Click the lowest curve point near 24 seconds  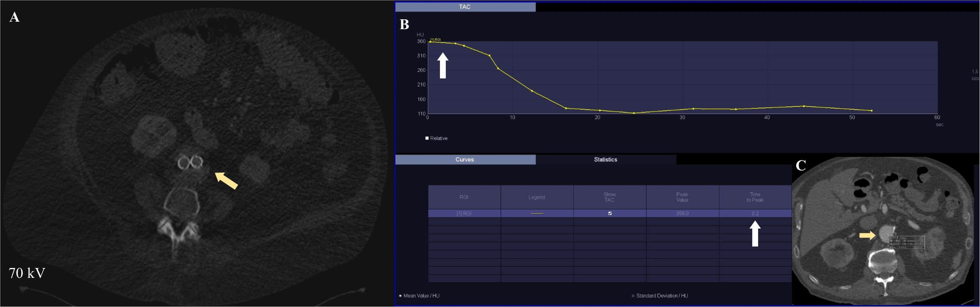click(x=634, y=113)
